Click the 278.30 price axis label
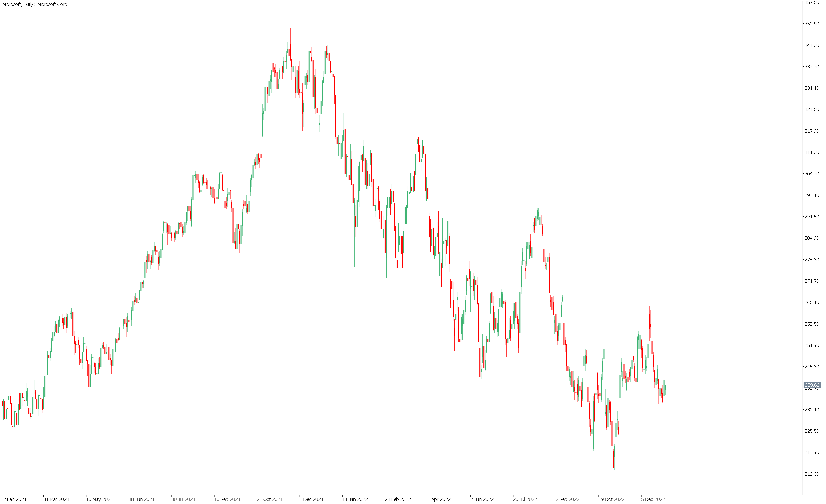 (x=812, y=260)
